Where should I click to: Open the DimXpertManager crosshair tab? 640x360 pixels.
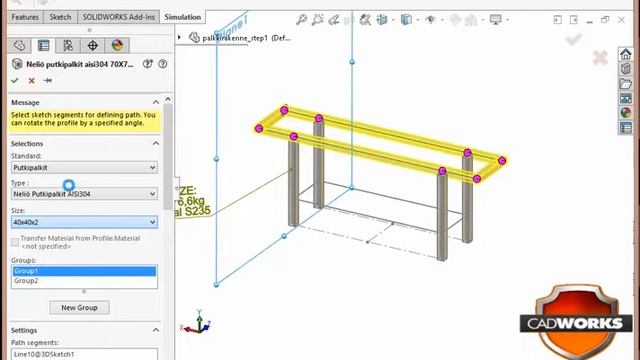tap(93, 45)
